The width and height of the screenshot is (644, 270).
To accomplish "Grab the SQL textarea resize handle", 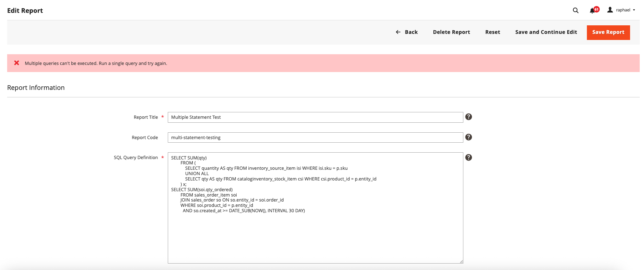I will coord(461,261).
